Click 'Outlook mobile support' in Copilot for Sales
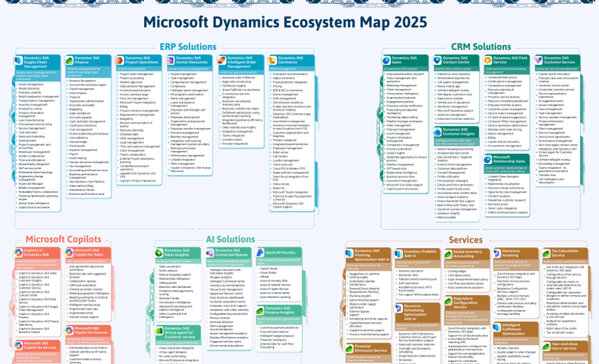Viewport: 599px width, 364px height. (84, 317)
